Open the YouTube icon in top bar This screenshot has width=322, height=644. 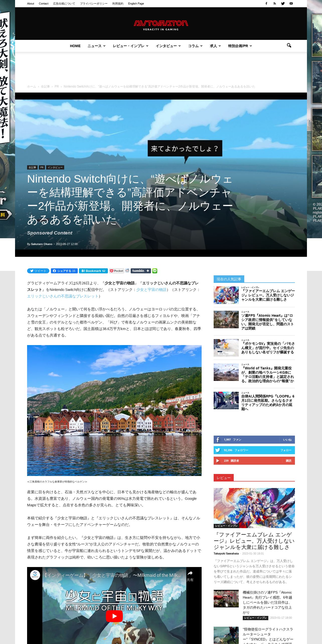[291, 4]
